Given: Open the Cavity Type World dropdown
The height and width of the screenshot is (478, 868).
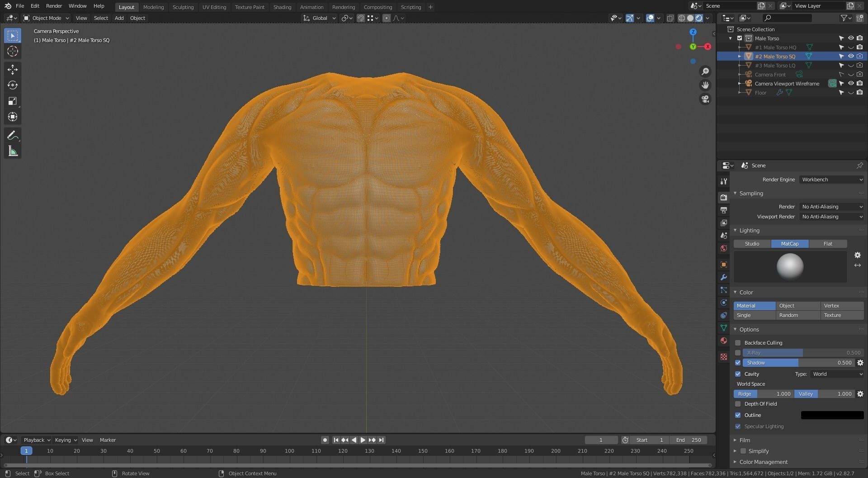Looking at the screenshot, I should click(837, 374).
